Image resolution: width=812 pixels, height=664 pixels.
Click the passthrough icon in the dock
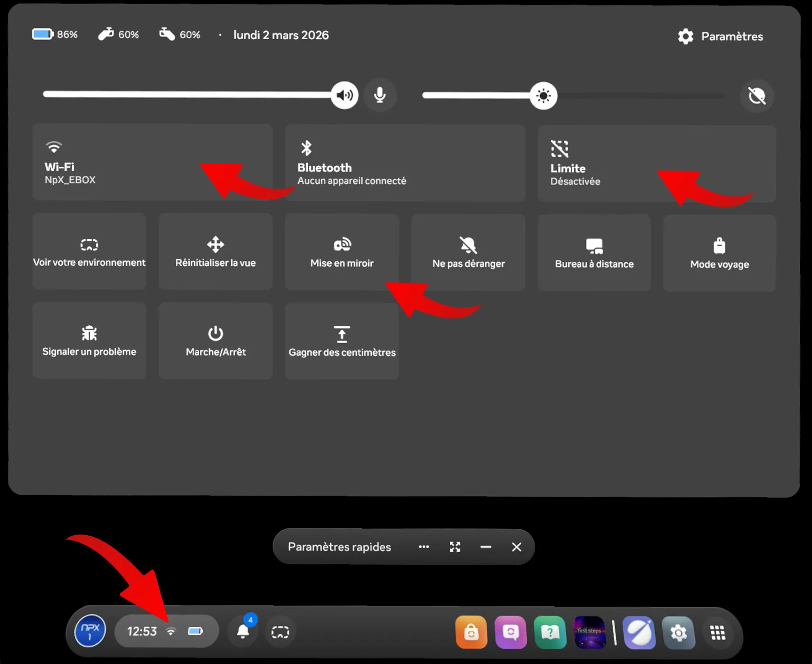(x=280, y=632)
